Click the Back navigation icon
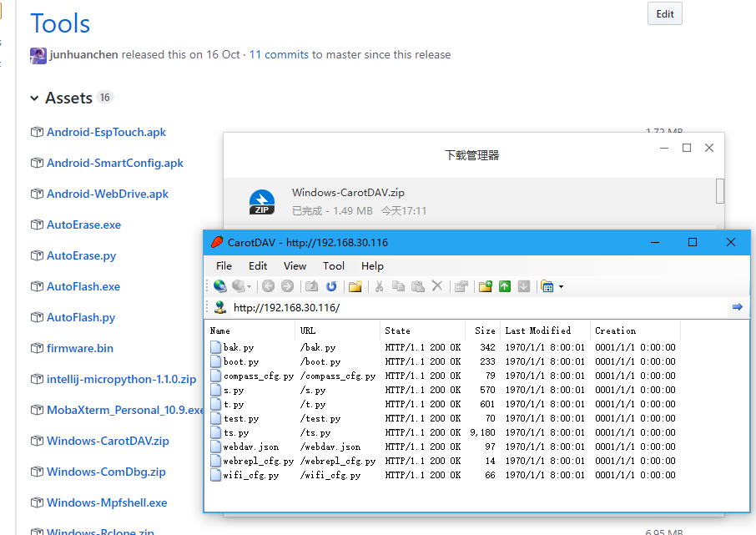756x535 pixels. pos(268,285)
